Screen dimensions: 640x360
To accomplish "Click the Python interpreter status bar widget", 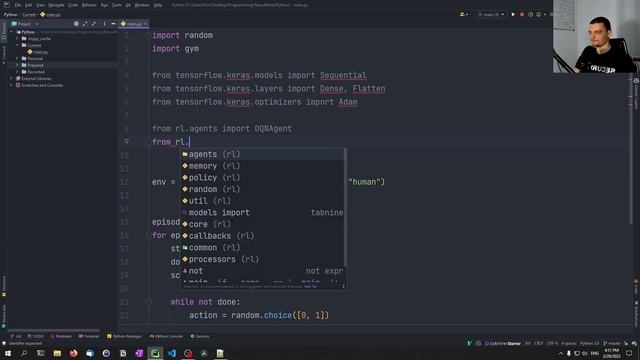I will coord(589,343).
